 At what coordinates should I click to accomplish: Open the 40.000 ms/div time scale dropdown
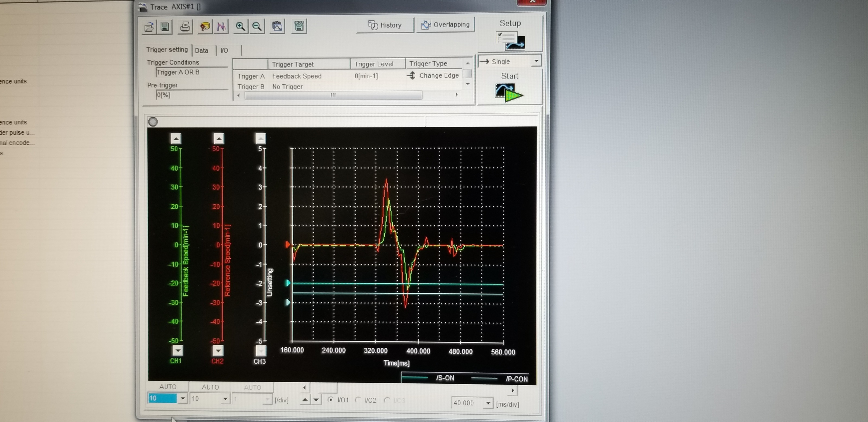click(488, 403)
